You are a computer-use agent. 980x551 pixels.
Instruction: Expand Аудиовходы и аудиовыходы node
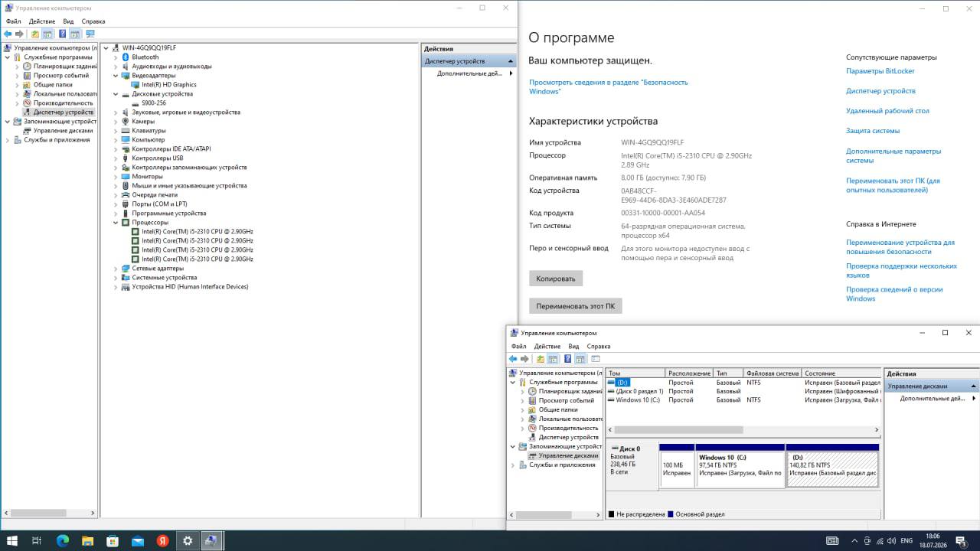[116, 67]
